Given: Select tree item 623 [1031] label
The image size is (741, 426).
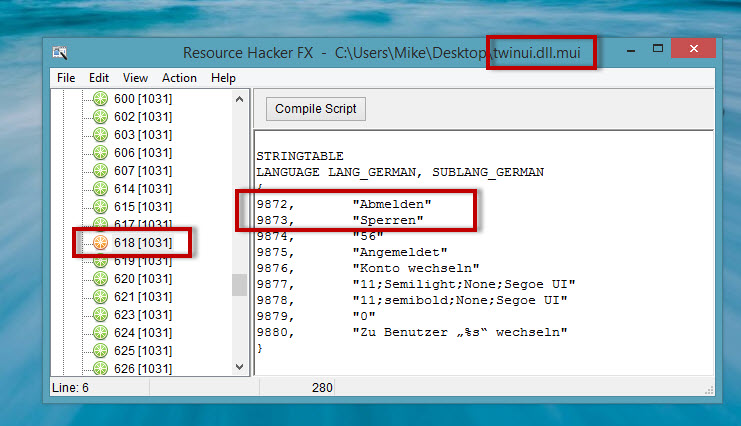Looking at the screenshot, I should click(x=143, y=314).
